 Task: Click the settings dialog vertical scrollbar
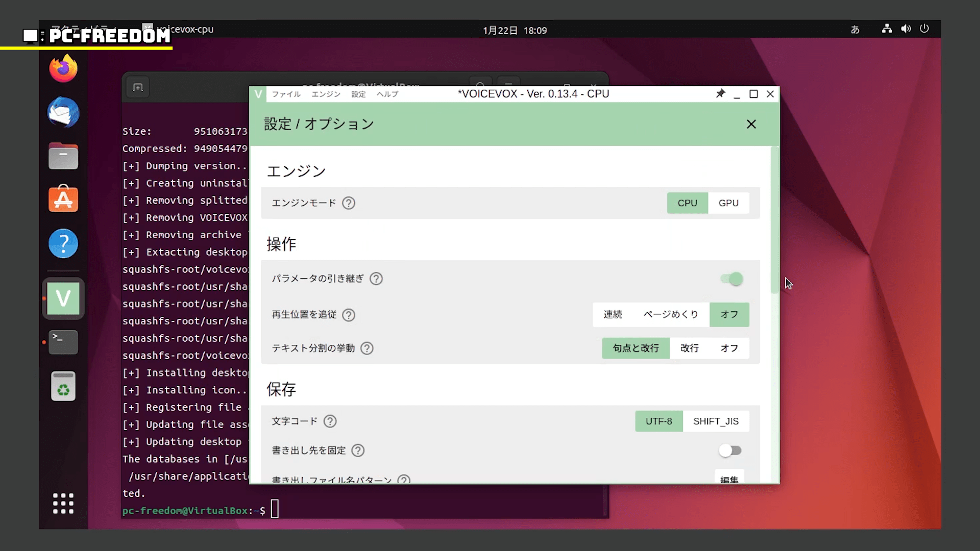774,220
